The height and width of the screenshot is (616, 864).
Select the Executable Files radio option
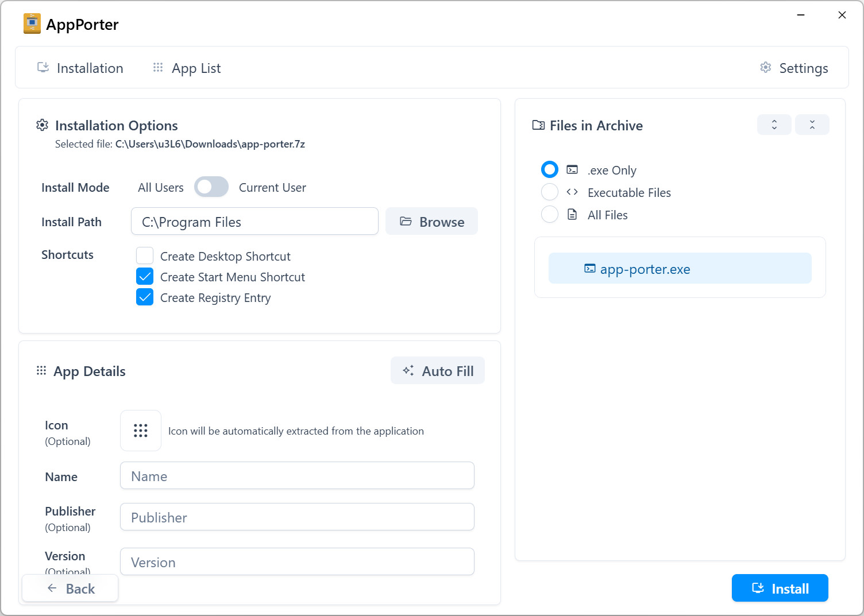[550, 192]
